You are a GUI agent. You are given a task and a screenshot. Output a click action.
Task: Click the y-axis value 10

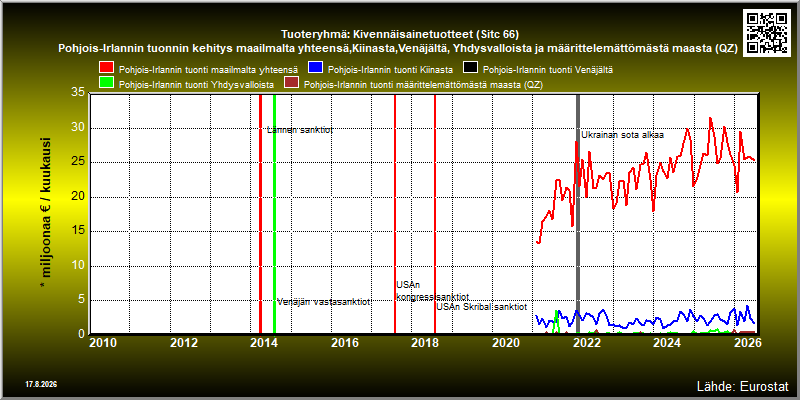point(78,266)
